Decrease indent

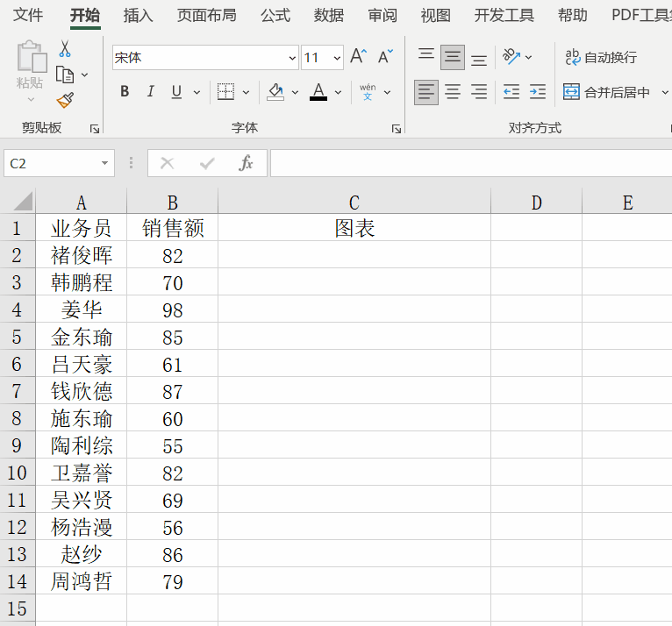(x=511, y=92)
